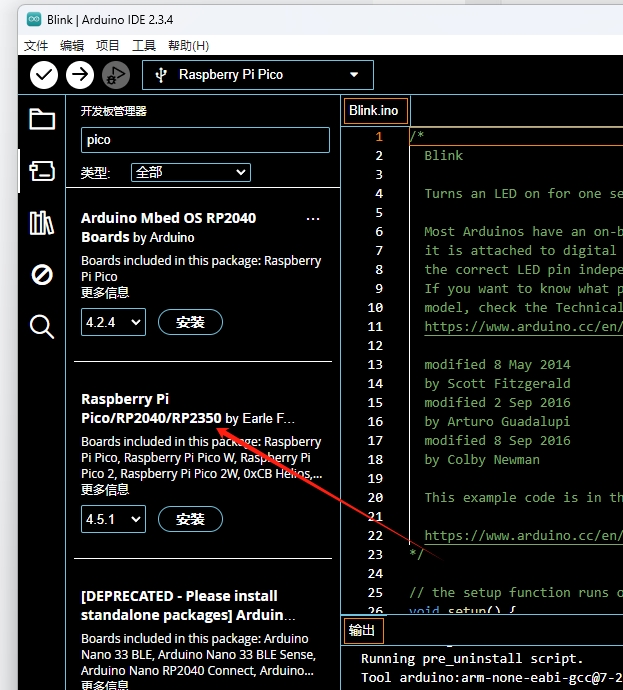The image size is (623, 690).
Task: Click the 'by Arturo Guadalupi' comment line
Action: click(497, 422)
